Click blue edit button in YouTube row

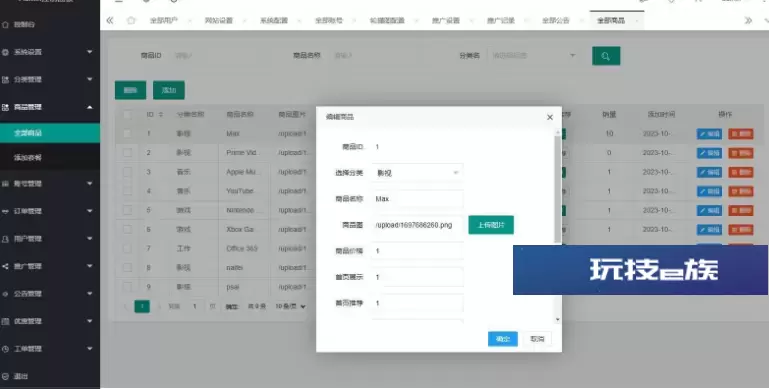click(x=709, y=191)
